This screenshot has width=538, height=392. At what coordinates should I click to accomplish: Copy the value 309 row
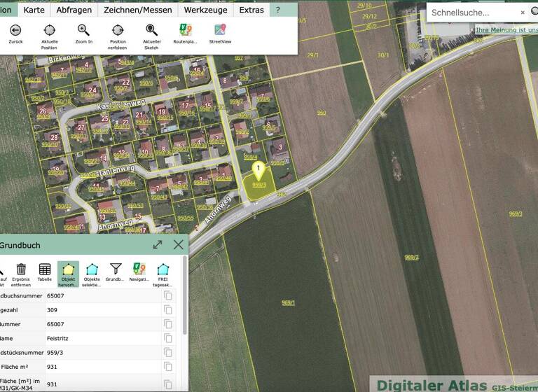point(168,310)
